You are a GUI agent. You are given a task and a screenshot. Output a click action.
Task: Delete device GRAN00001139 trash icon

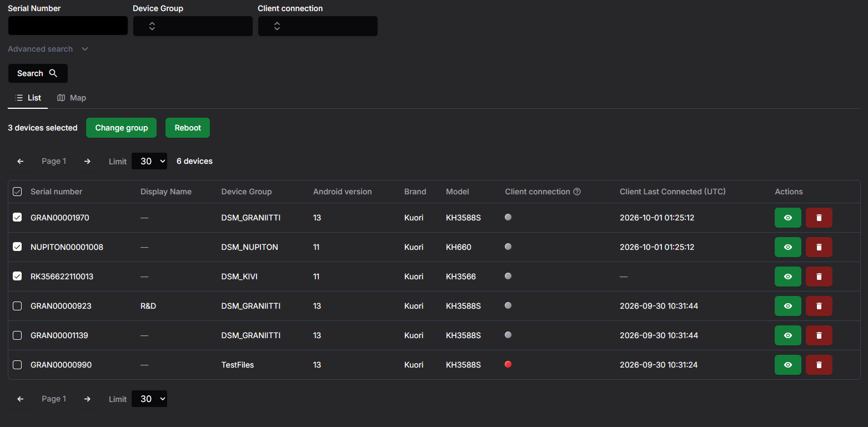point(819,335)
